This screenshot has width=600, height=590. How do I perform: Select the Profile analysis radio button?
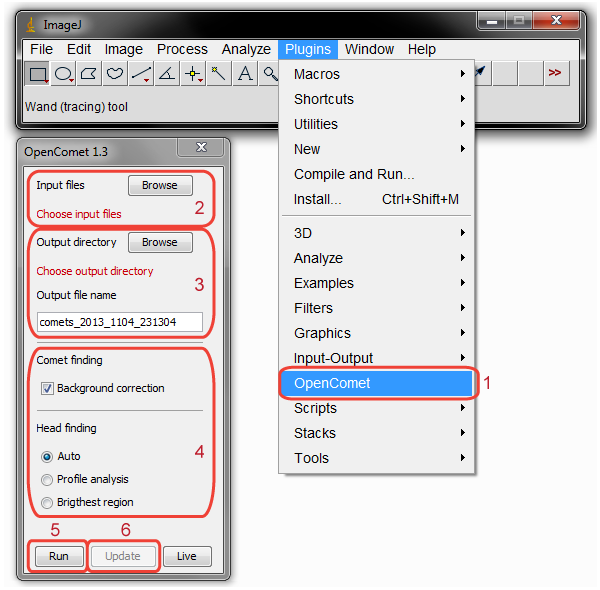47,479
